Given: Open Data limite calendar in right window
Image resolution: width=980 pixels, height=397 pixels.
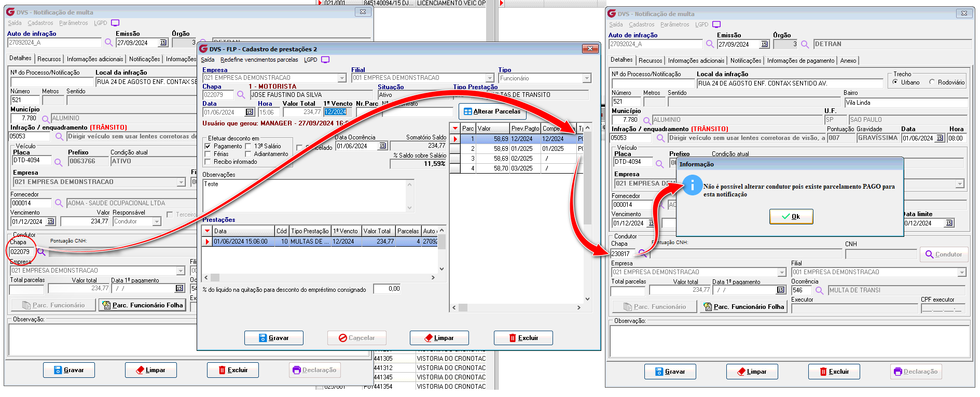Looking at the screenshot, I should pos(949,223).
